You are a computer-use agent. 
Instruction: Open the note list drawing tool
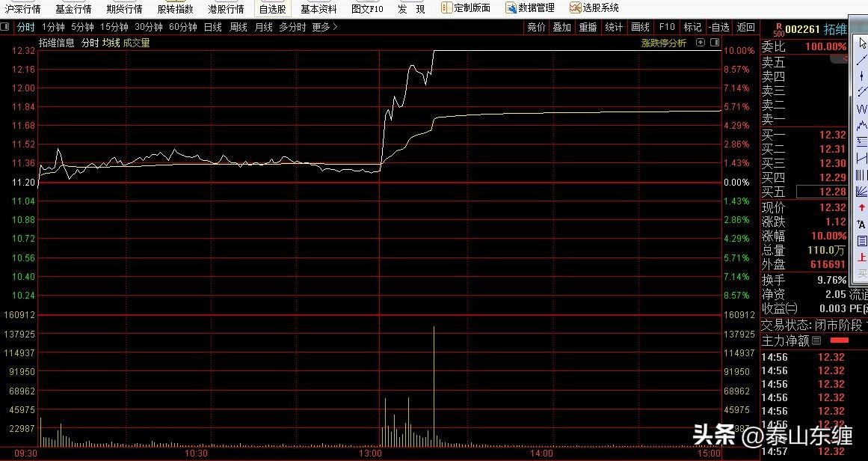[862, 241]
